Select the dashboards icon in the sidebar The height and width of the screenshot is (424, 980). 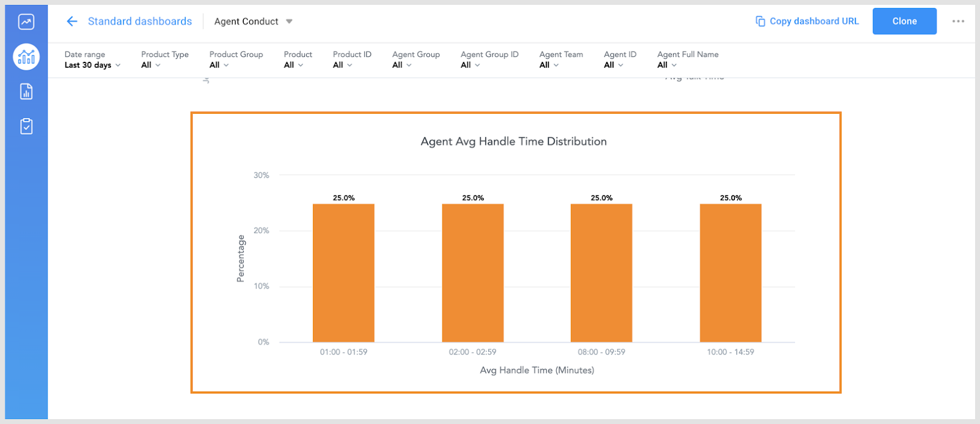click(25, 57)
